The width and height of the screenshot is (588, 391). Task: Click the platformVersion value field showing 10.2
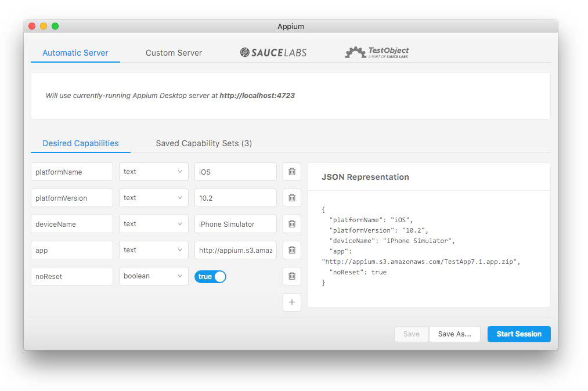click(x=235, y=198)
